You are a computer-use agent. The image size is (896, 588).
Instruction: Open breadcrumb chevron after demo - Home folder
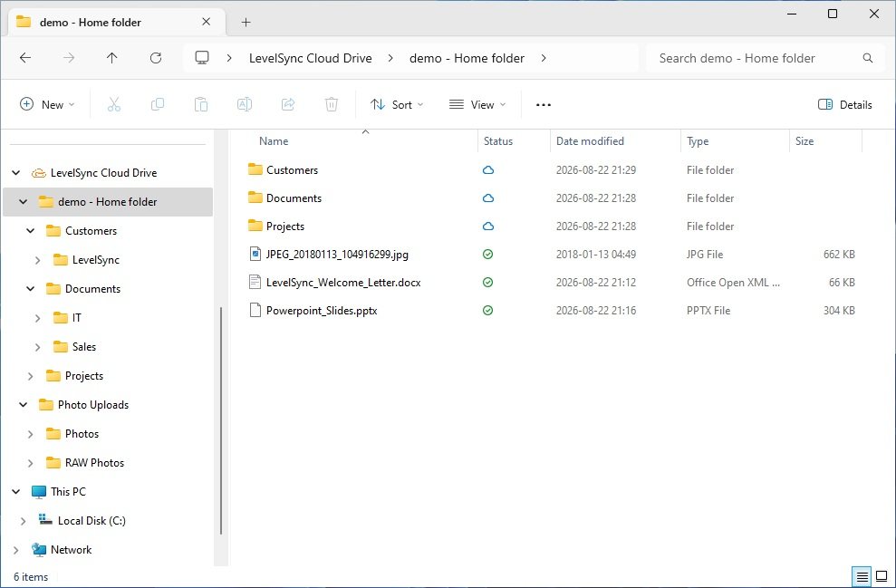point(544,58)
